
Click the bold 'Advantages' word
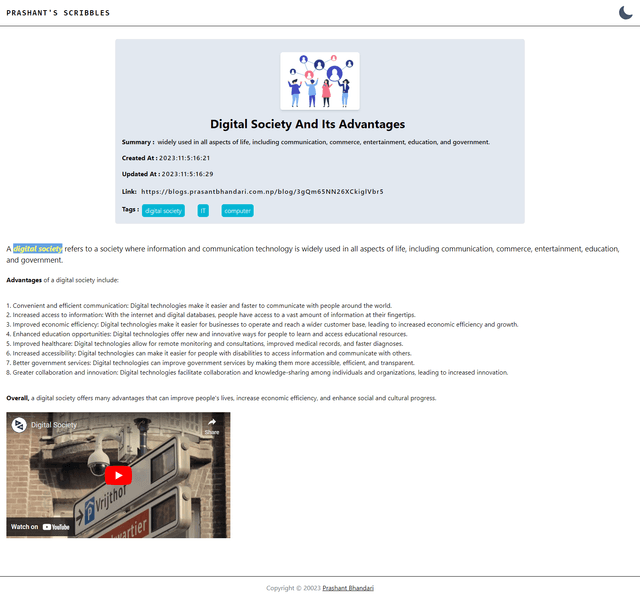pos(24,280)
